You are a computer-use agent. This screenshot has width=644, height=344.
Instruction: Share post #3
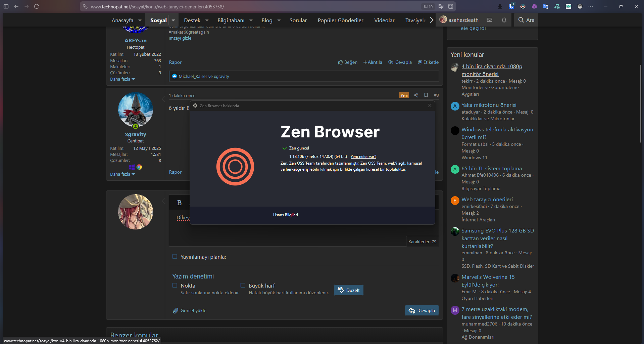click(x=416, y=95)
